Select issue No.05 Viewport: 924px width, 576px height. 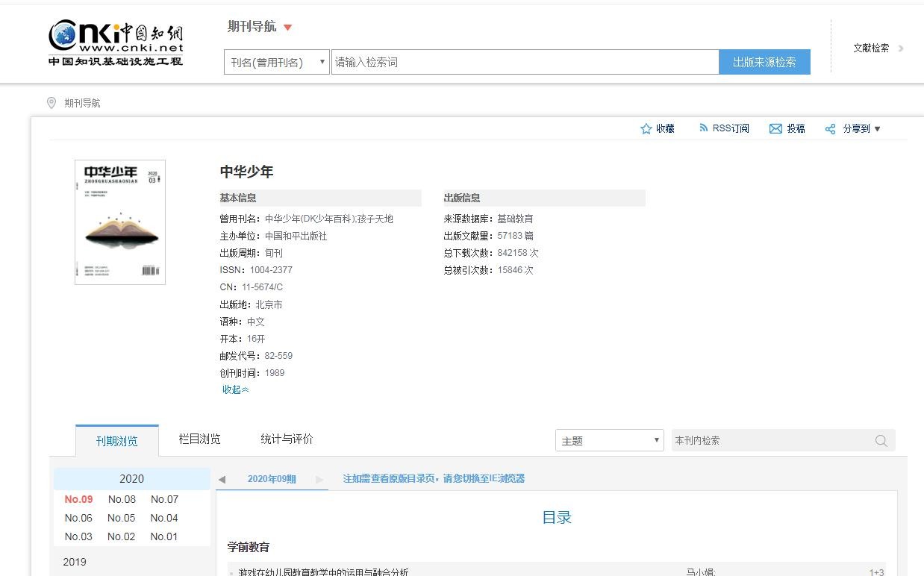[x=121, y=518]
